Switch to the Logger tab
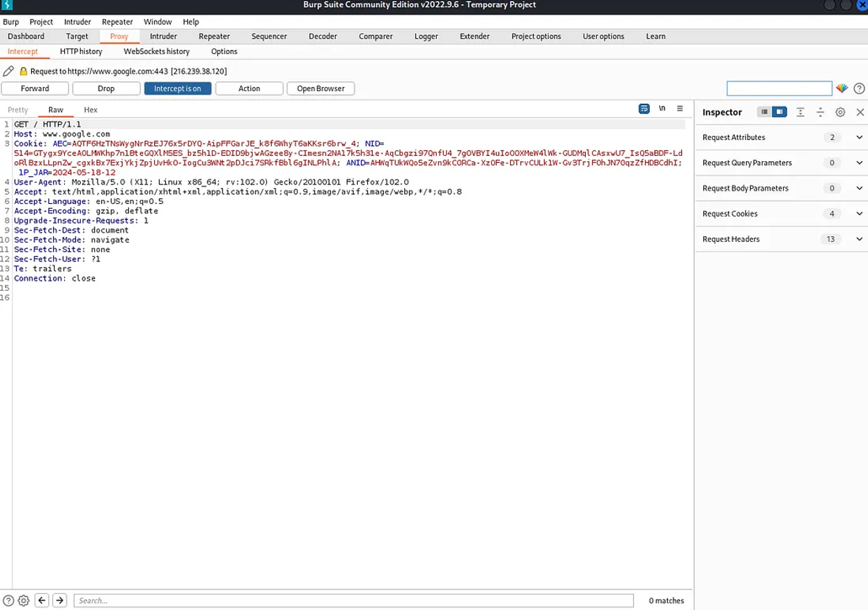The width and height of the screenshot is (868, 610). pyautogui.click(x=426, y=36)
